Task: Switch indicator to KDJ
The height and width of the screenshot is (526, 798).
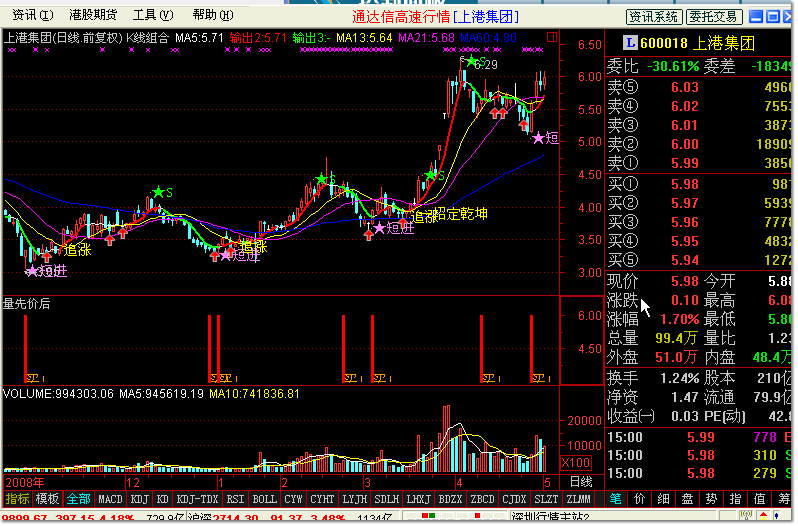Action: [139, 499]
